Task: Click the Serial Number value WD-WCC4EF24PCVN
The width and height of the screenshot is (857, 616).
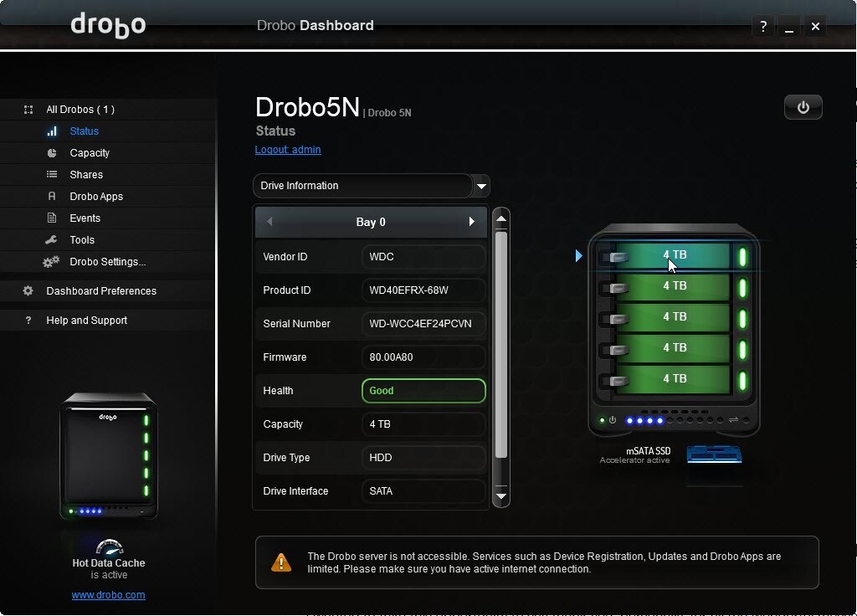Action: (423, 324)
